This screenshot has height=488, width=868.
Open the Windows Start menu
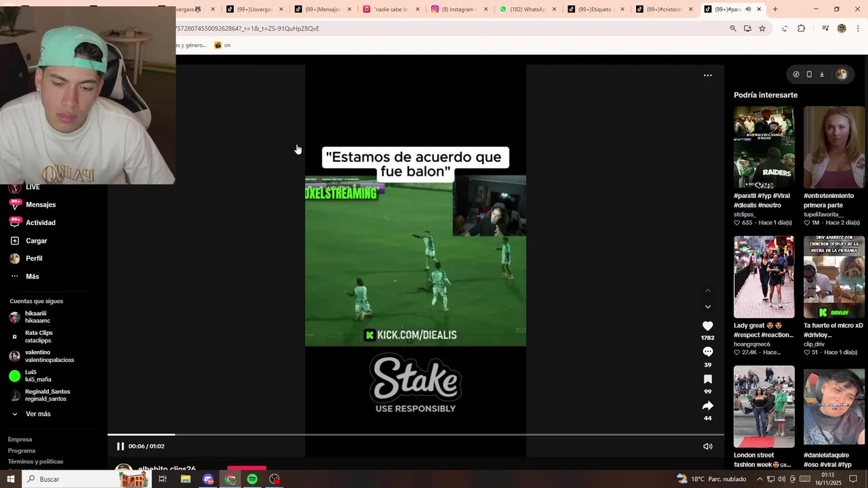[x=10, y=479]
